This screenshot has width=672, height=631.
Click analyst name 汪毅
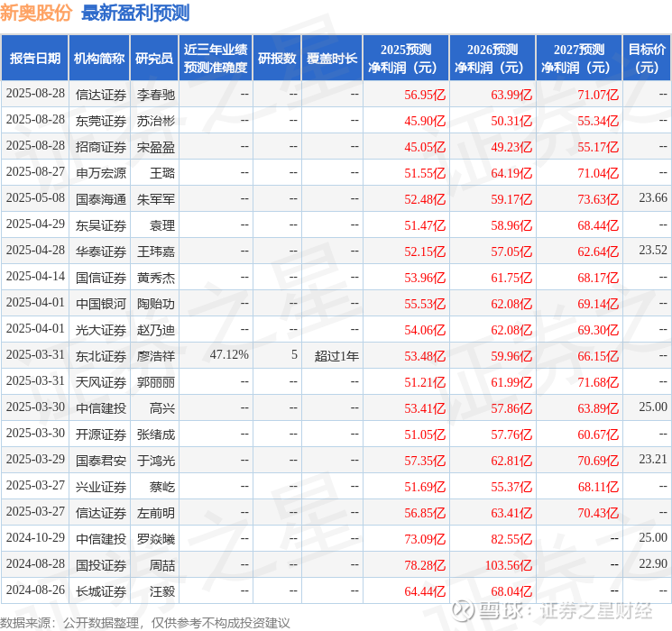point(162,591)
